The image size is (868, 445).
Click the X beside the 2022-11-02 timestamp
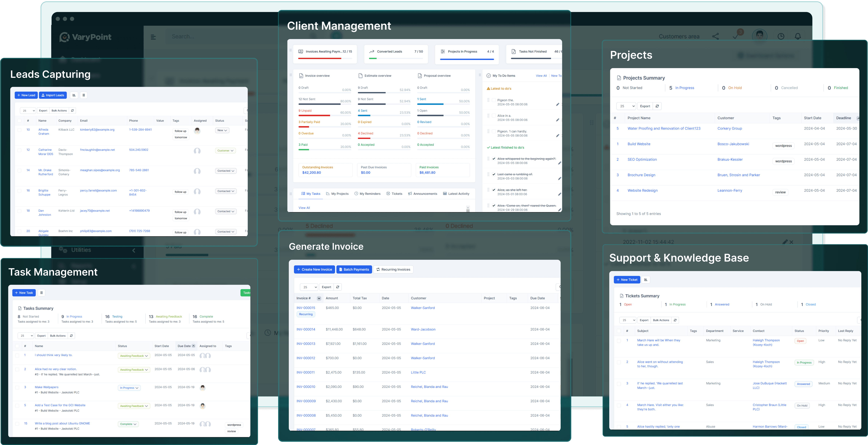pos(791,242)
